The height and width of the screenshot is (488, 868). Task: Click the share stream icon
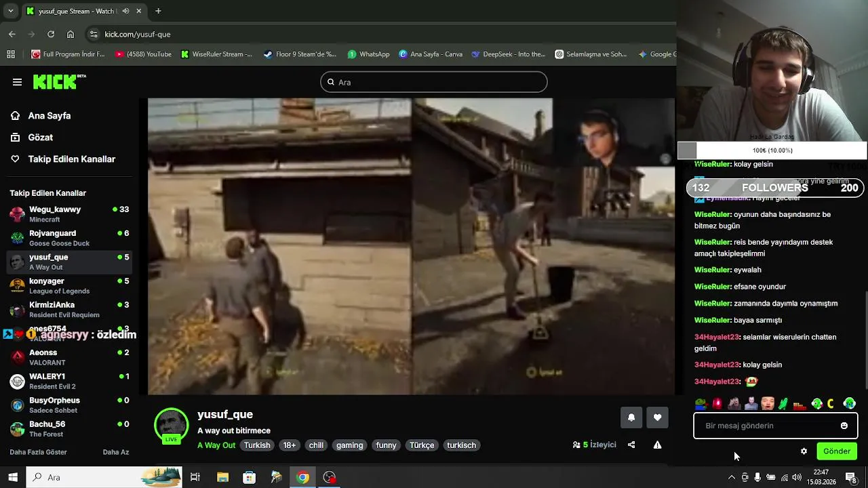[x=631, y=445]
